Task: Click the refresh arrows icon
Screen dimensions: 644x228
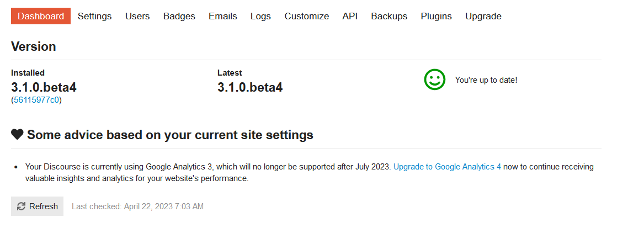Action: click(x=22, y=206)
